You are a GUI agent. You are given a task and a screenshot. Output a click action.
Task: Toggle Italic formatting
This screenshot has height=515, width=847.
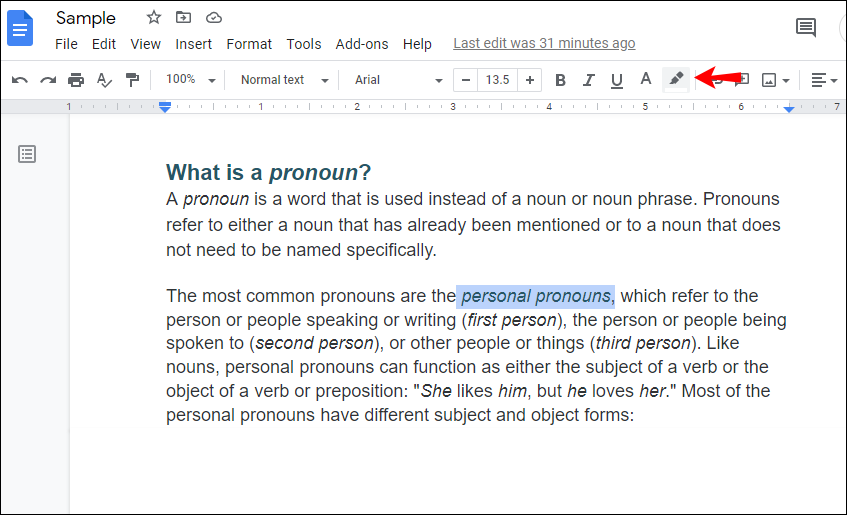pyautogui.click(x=588, y=80)
